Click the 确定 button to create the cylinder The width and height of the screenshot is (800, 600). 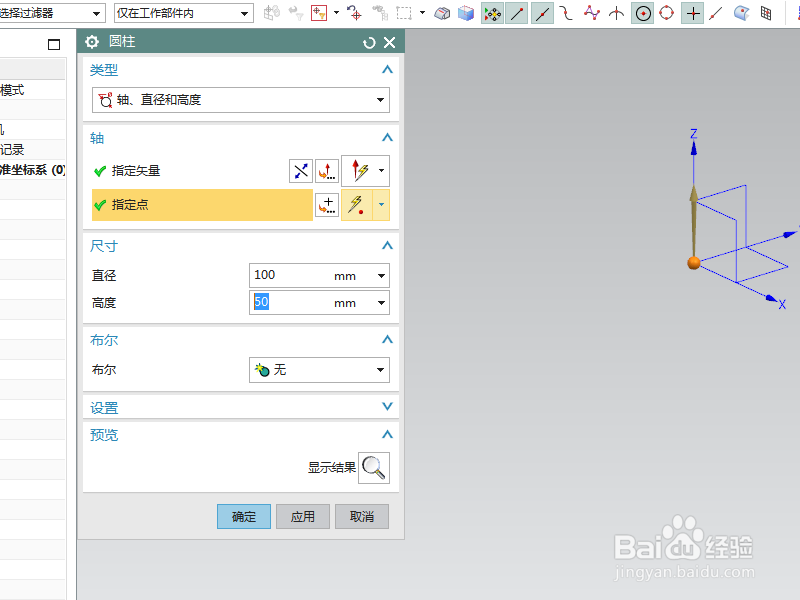243,516
